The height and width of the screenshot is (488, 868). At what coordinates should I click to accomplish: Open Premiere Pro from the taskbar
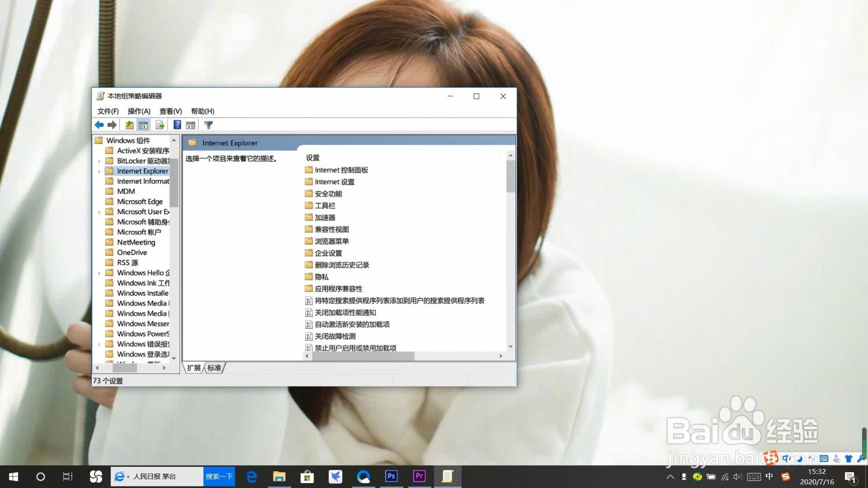pos(419,477)
